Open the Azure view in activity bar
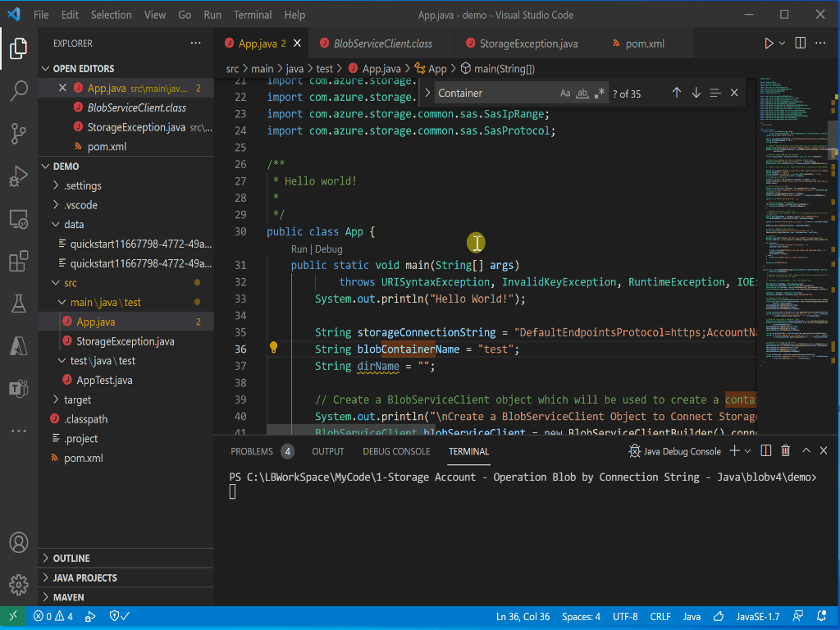Screen dimensions: 840x630 (x=18, y=346)
